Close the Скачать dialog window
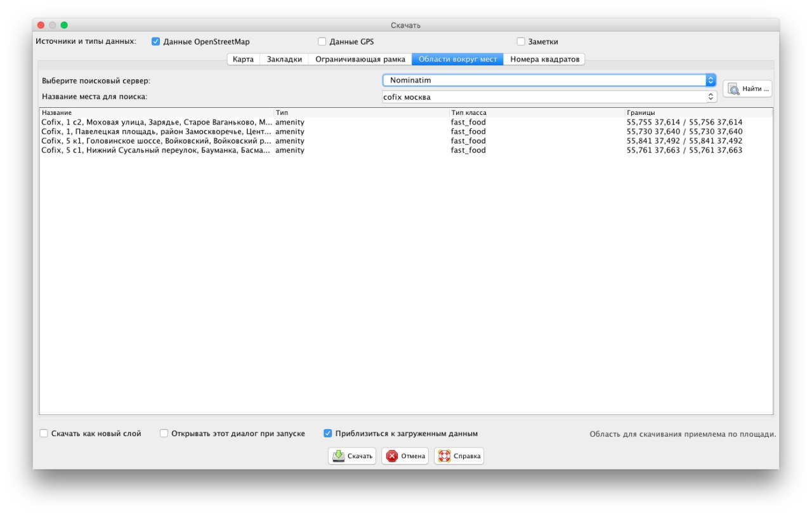This screenshot has width=812, height=516. pos(41,25)
